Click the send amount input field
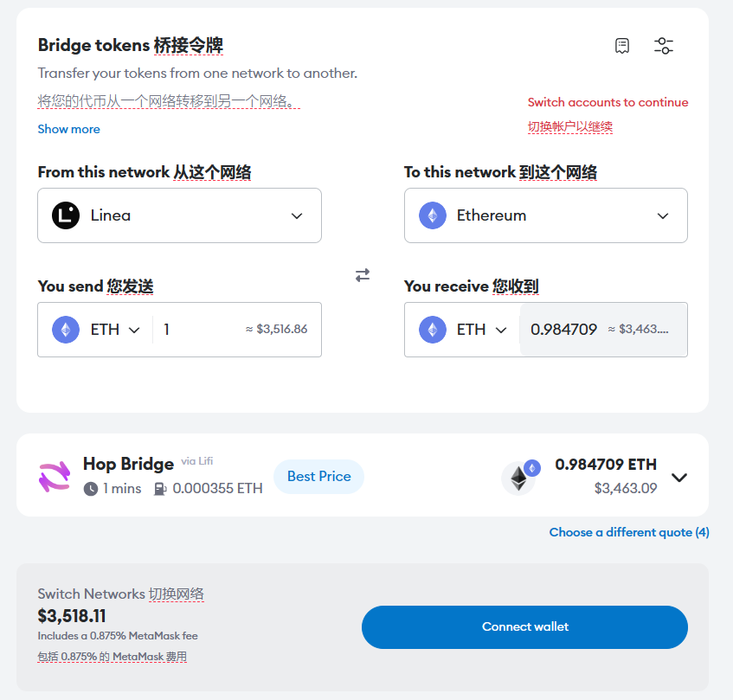The width and height of the screenshot is (733, 700). [x=199, y=330]
